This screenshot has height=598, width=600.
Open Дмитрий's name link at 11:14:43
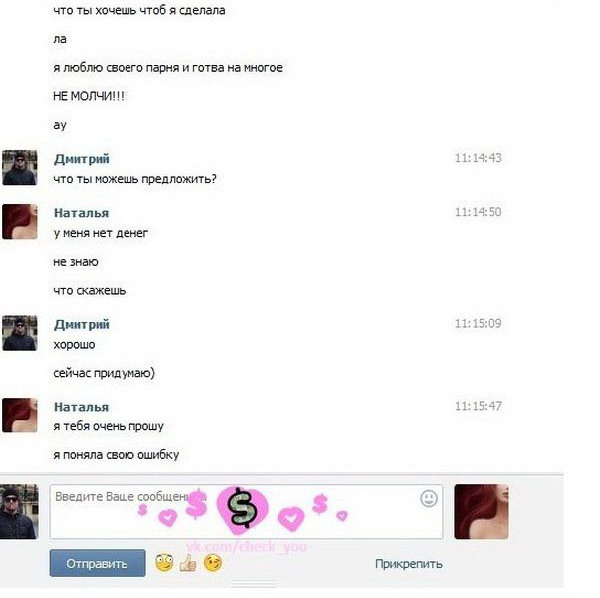(82, 159)
